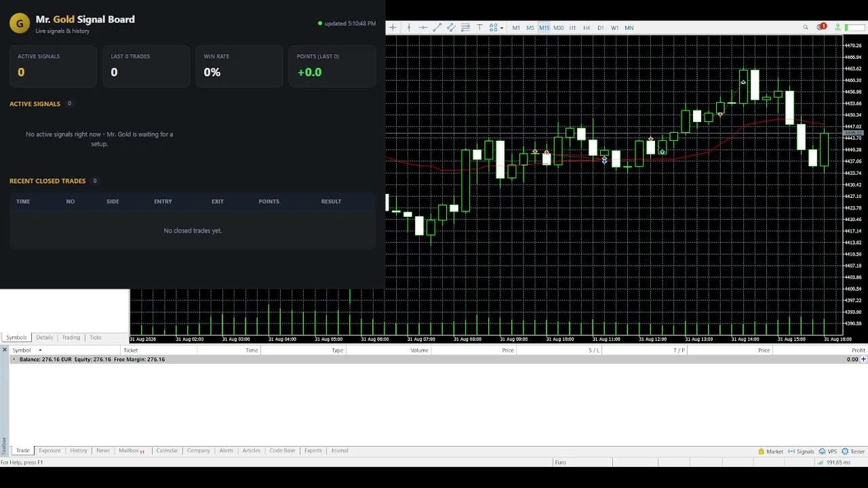The width and height of the screenshot is (868, 488).
Task: Open the History tab
Action: [x=79, y=451]
